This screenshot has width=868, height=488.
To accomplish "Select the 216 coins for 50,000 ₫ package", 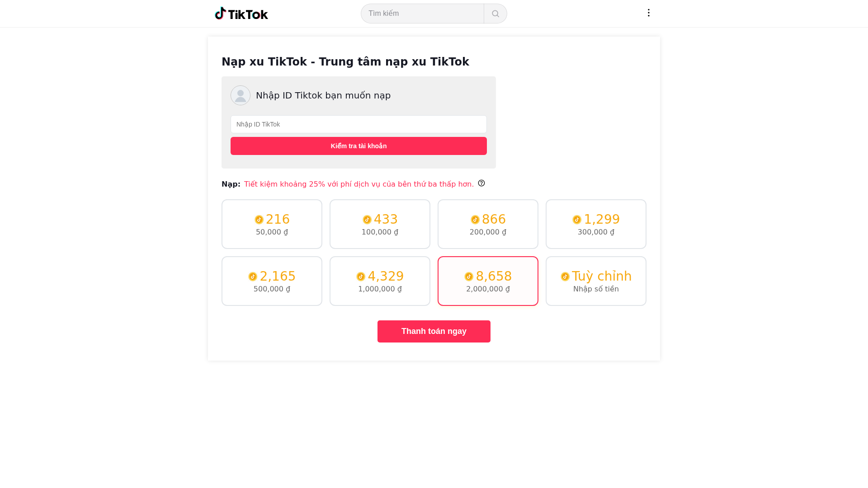I will point(272,224).
